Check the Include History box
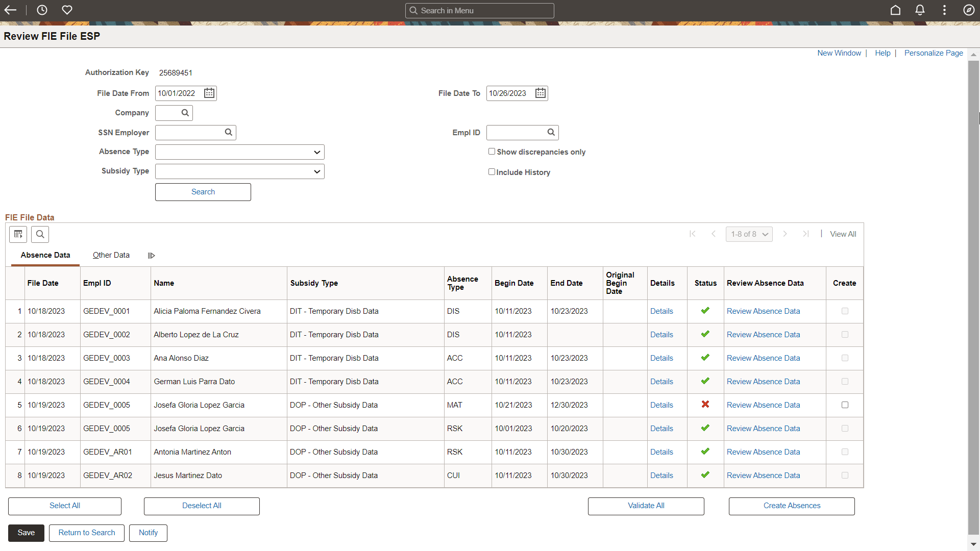The image size is (980, 551). (492, 172)
